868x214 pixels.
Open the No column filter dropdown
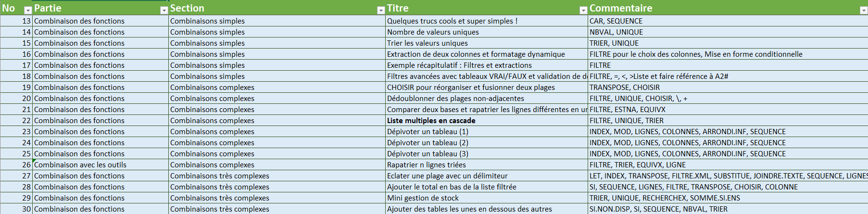[28, 11]
